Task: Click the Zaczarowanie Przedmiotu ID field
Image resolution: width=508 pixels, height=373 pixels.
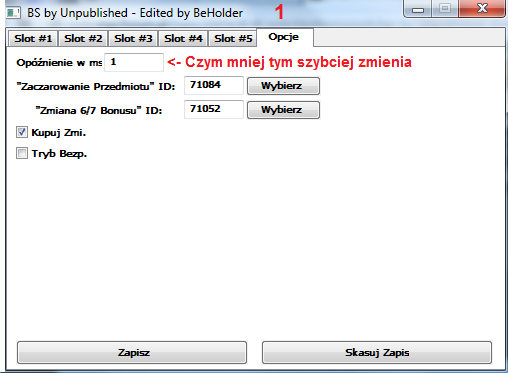Action: tap(214, 85)
